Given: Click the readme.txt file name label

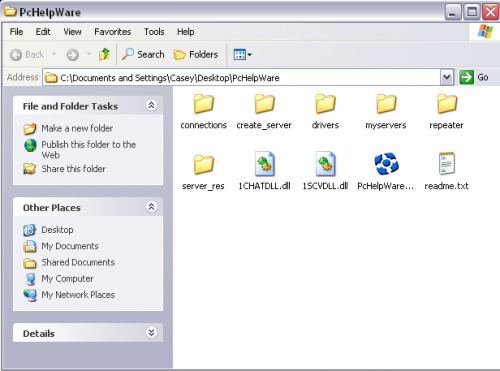Looking at the screenshot, I should pos(446,186).
